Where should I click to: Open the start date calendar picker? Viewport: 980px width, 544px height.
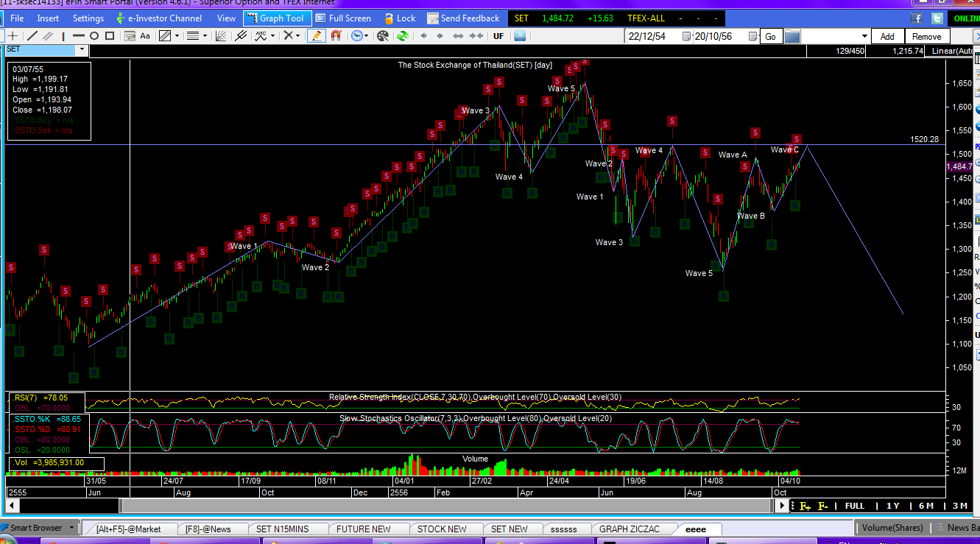click(x=687, y=36)
